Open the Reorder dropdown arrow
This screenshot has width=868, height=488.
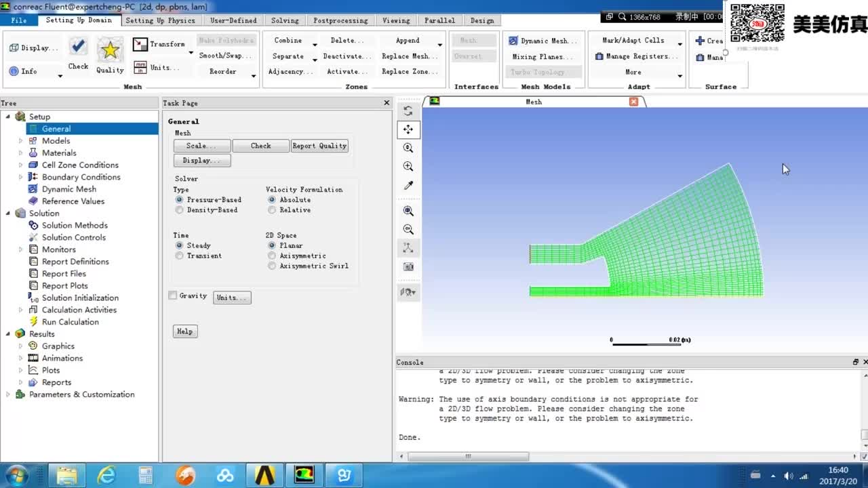[x=254, y=75]
